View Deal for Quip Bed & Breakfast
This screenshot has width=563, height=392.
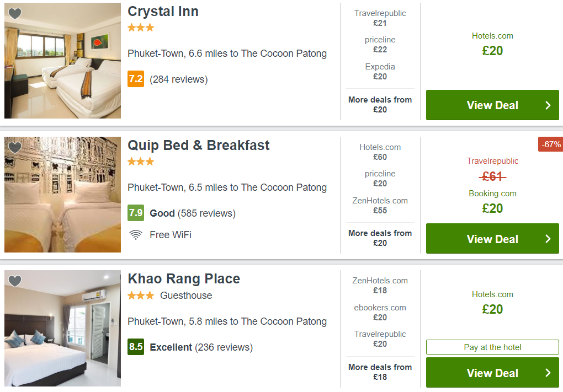[492, 239]
